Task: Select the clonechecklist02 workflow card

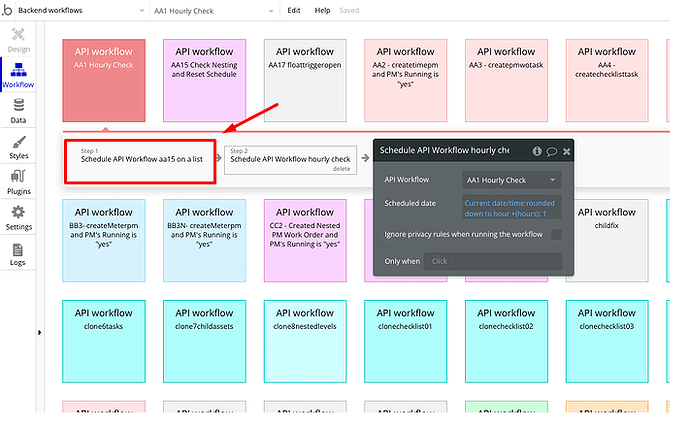Action: [x=506, y=342]
